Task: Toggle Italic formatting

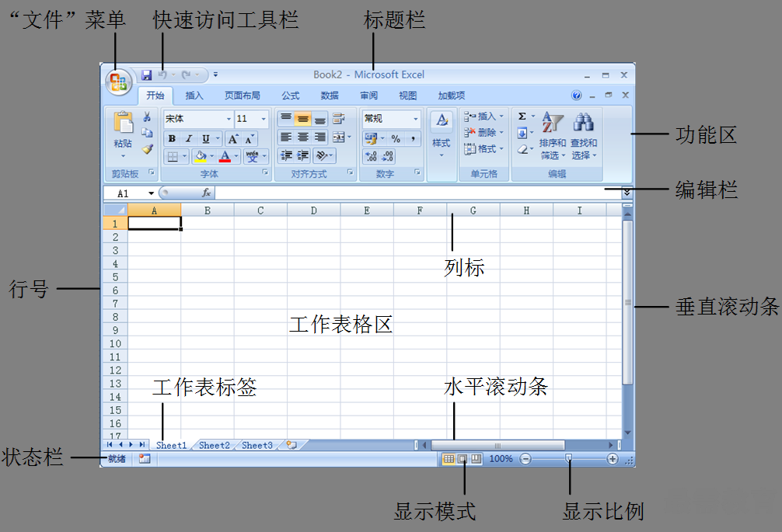Action: tap(189, 139)
